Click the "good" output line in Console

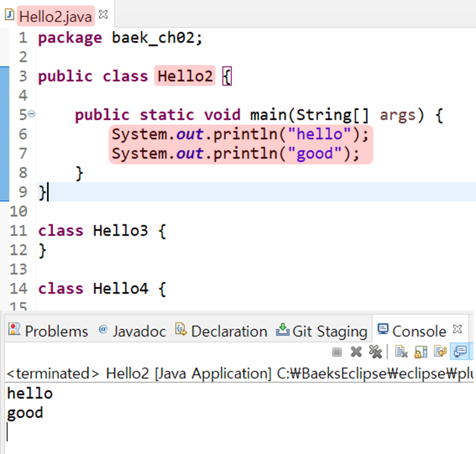click(x=25, y=413)
